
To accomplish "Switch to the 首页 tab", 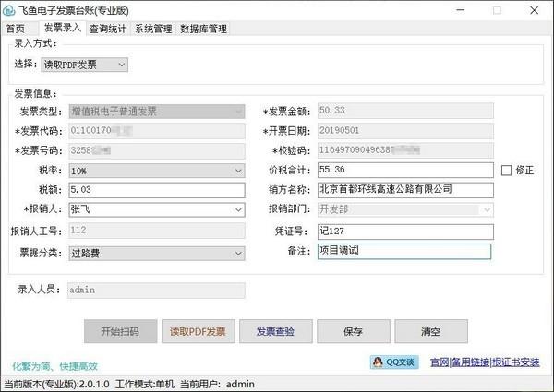I will click(x=16, y=29).
